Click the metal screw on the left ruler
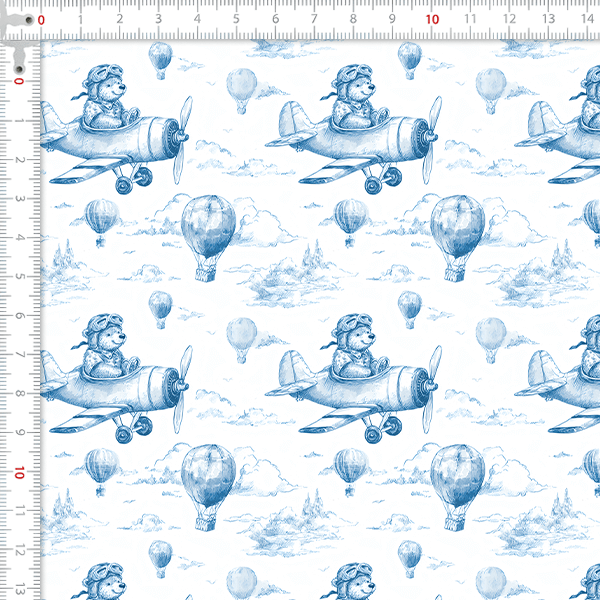This screenshot has height=600, width=600. point(19,68)
